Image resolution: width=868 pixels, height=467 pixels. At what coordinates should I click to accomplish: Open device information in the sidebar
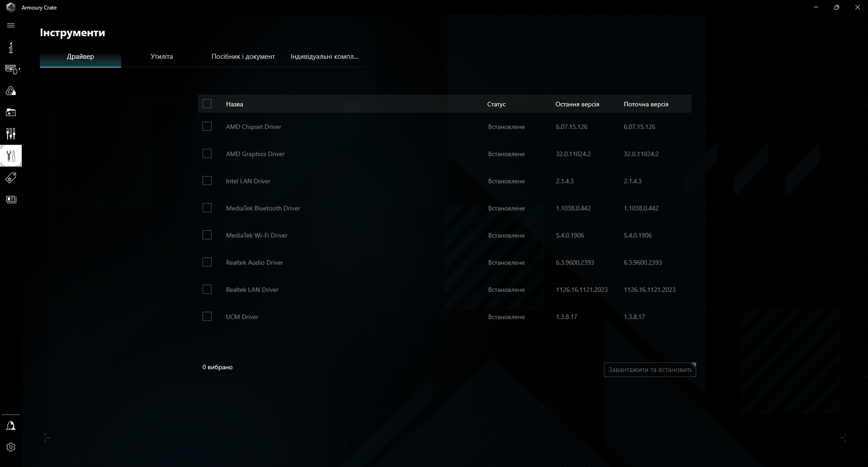pyautogui.click(x=11, y=47)
